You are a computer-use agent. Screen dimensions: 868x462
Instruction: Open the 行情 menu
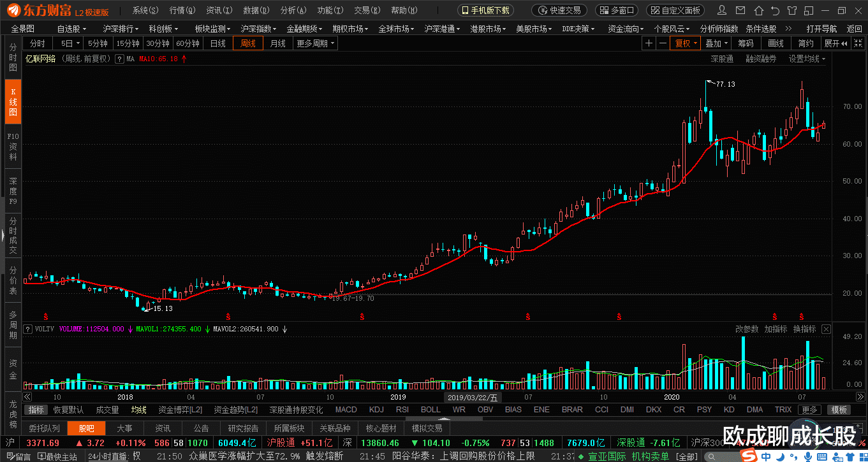(x=182, y=11)
